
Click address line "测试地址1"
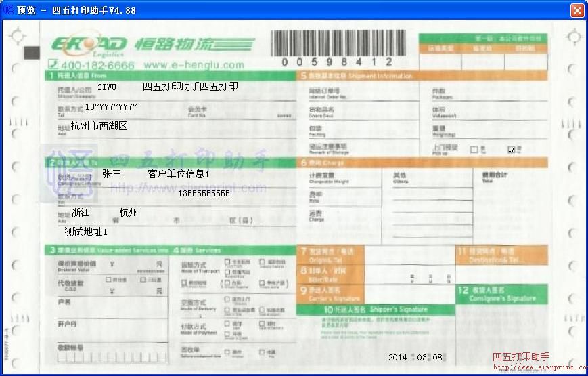click(x=86, y=232)
